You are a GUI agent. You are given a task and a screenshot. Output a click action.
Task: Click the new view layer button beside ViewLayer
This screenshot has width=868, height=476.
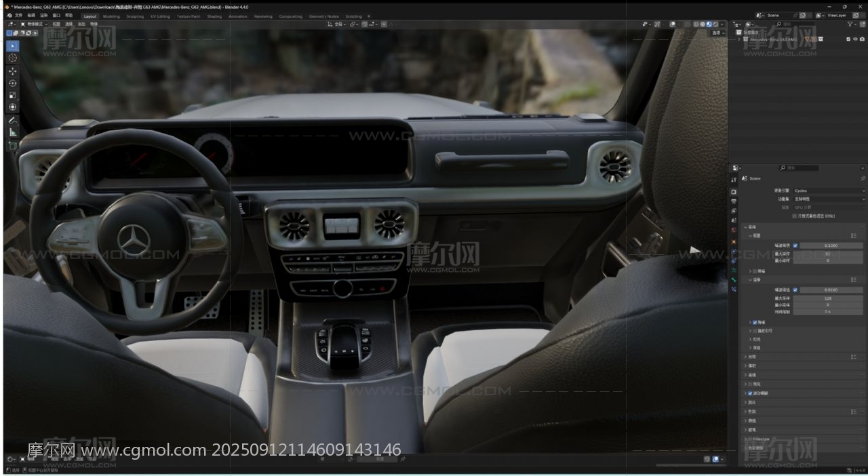pos(856,15)
